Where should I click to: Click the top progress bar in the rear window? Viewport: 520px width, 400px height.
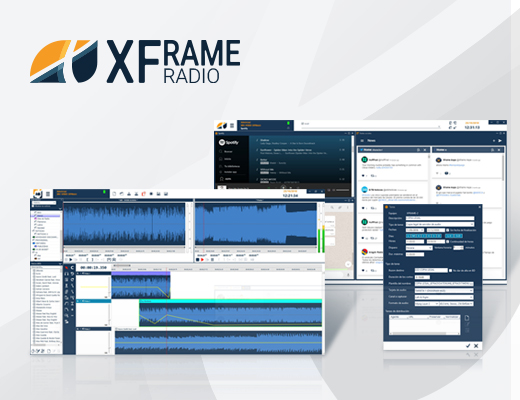[370, 127]
